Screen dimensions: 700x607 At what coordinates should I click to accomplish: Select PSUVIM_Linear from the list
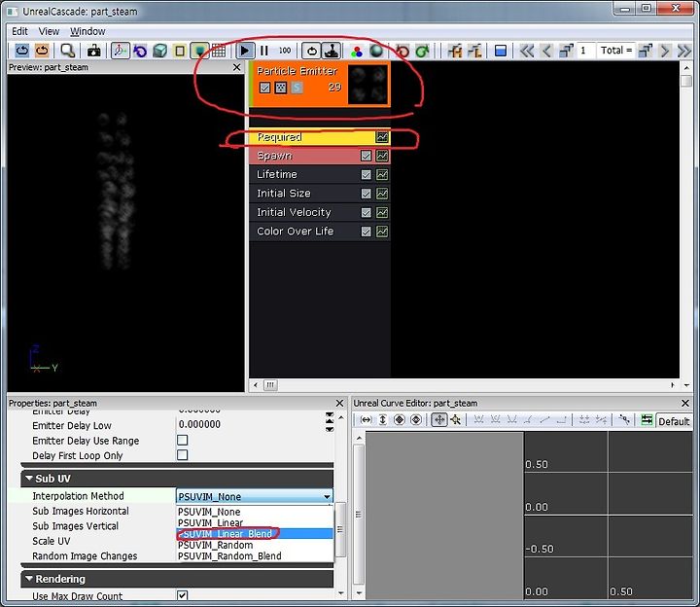[x=255, y=522]
